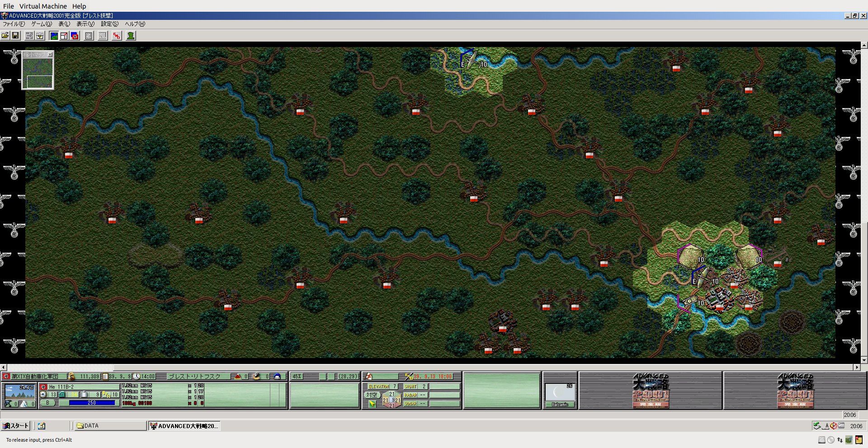868x448 pixels.
Task: Open the ヘルプ(H) menu
Action: click(x=135, y=24)
